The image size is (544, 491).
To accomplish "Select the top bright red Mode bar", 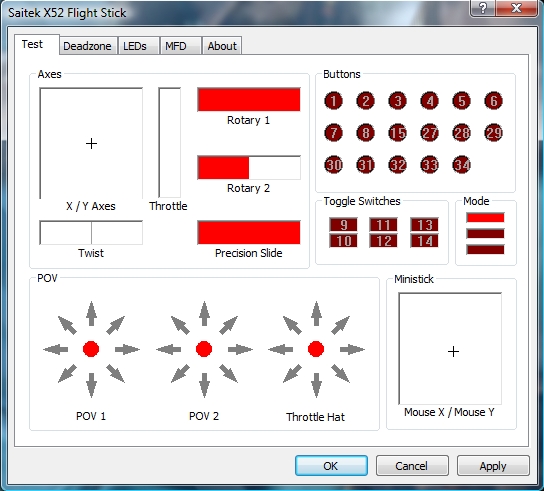I will click(x=485, y=218).
